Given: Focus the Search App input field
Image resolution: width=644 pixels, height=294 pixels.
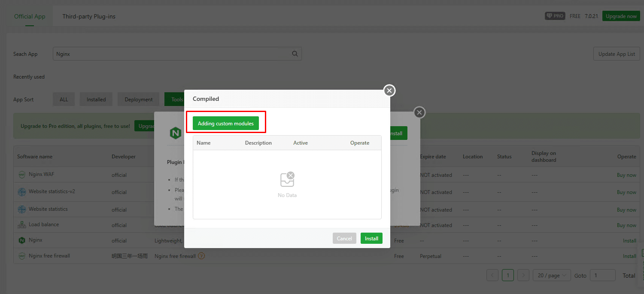Looking at the screenshot, I should pos(177,54).
